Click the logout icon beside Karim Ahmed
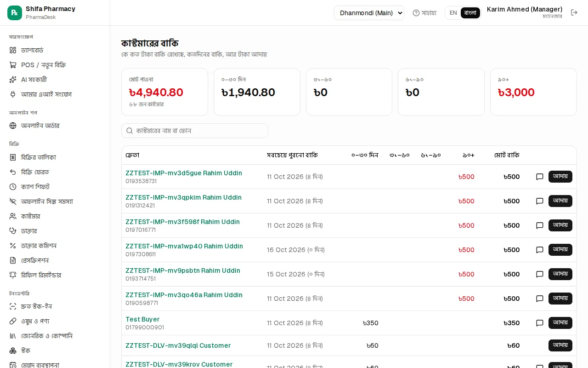Image resolution: width=588 pixels, height=368 pixels. tap(574, 12)
